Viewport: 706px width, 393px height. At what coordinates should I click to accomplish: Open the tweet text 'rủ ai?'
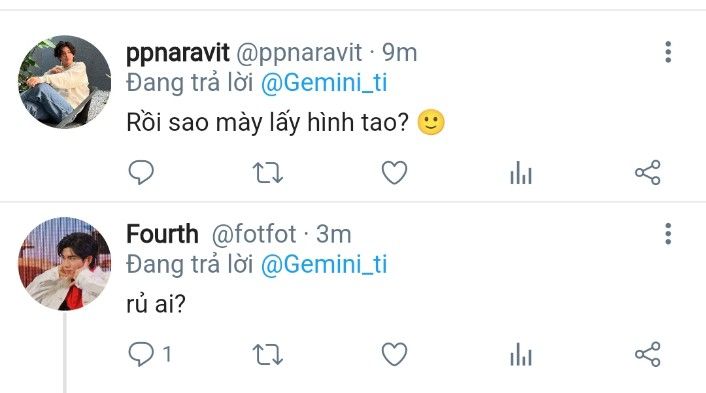pos(156,304)
